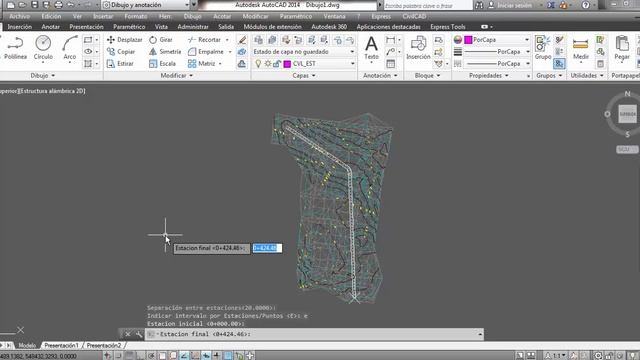
Task: Open the CivilCAD menu
Action: [414, 16]
